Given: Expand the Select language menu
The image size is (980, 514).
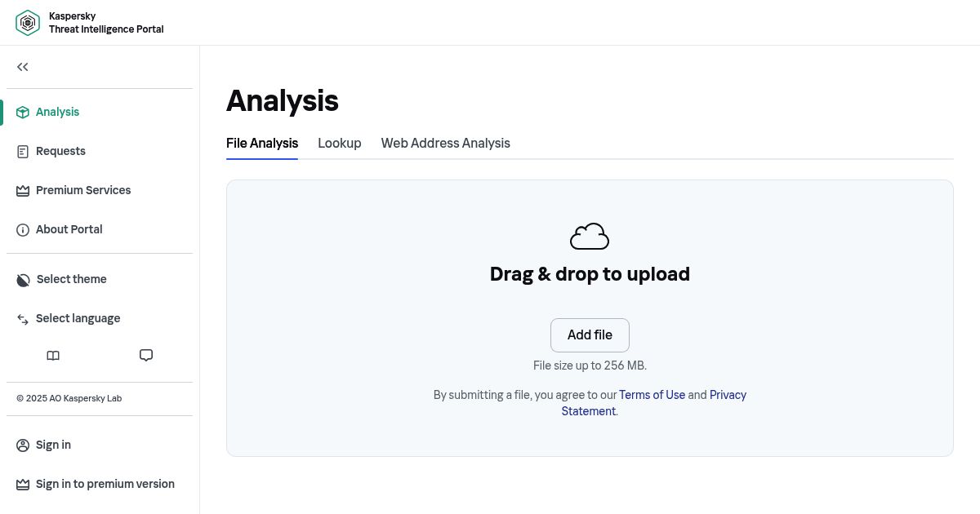Looking at the screenshot, I should 78,318.
